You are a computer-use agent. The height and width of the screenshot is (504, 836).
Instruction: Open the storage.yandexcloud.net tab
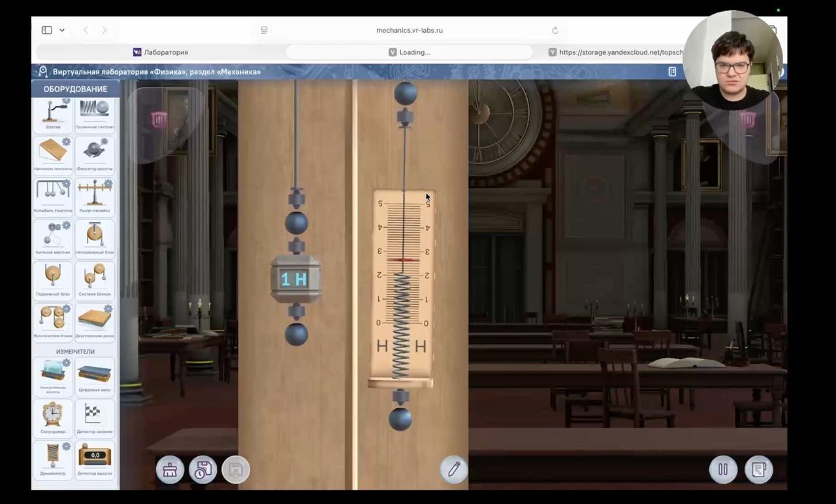pyautogui.click(x=616, y=52)
